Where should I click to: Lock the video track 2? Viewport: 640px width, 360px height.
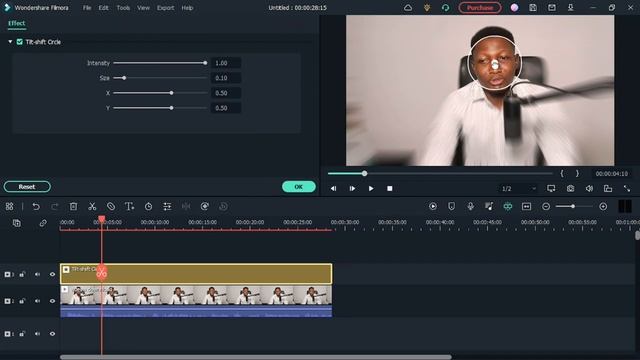coord(22,301)
